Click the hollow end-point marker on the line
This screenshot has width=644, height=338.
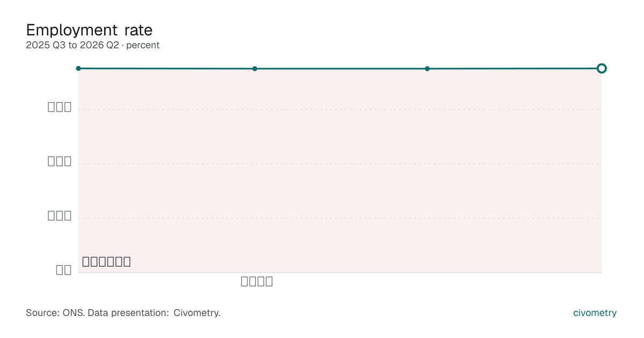(602, 68)
